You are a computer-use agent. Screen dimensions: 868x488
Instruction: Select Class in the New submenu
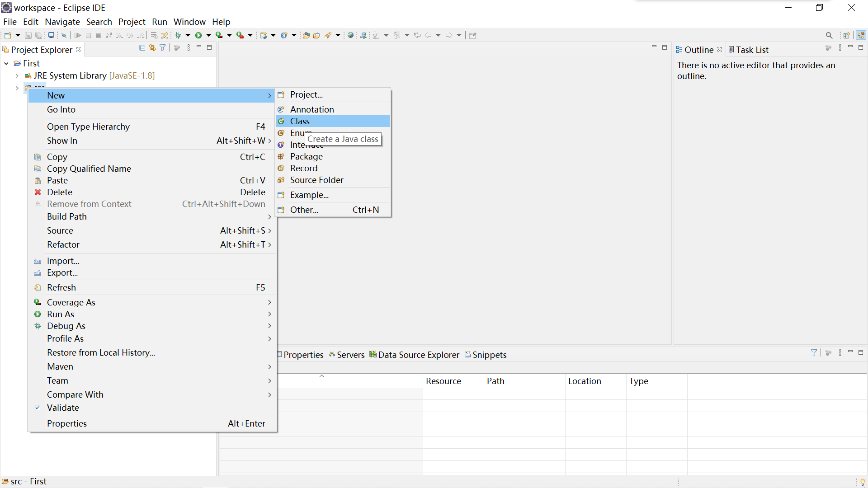point(333,121)
